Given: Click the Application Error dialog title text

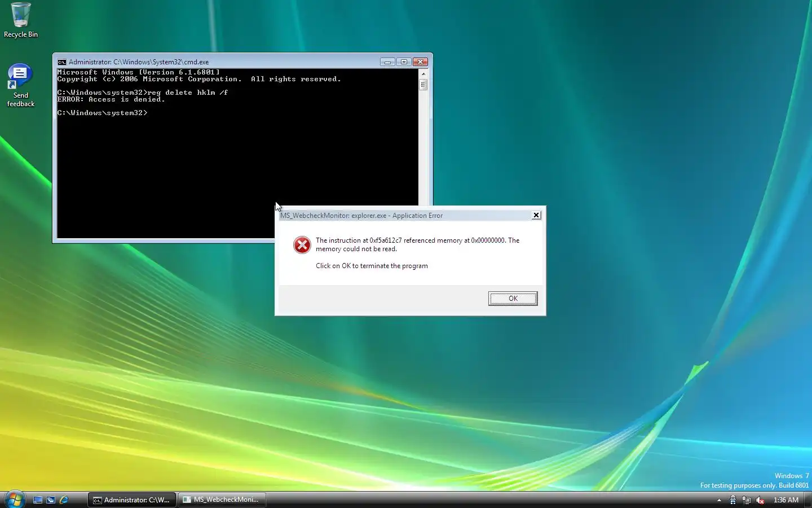Looking at the screenshot, I should [x=361, y=216].
